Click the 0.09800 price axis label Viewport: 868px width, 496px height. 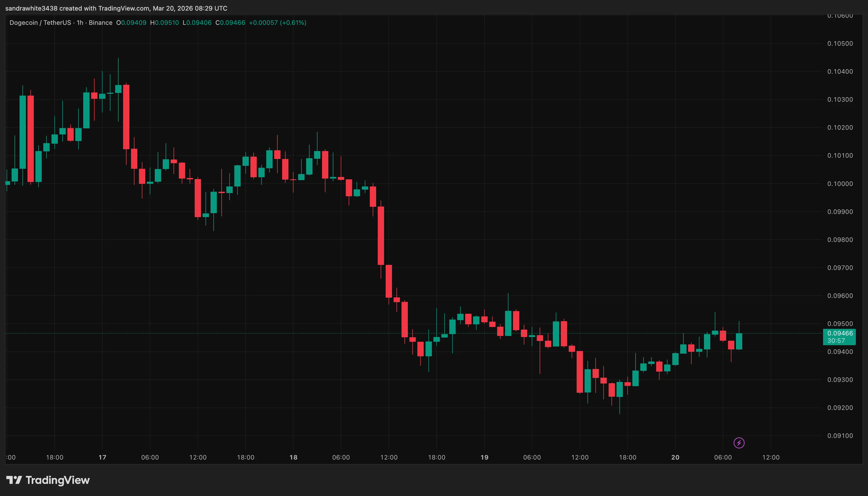[x=840, y=240]
